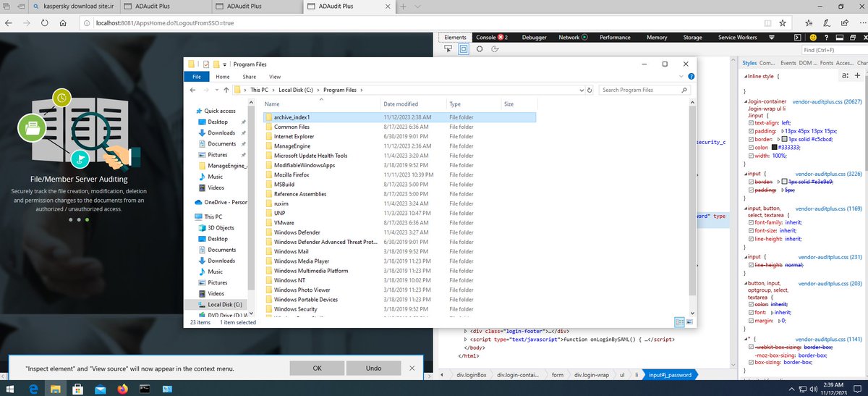Collapse Inline style rule

pos(744,76)
